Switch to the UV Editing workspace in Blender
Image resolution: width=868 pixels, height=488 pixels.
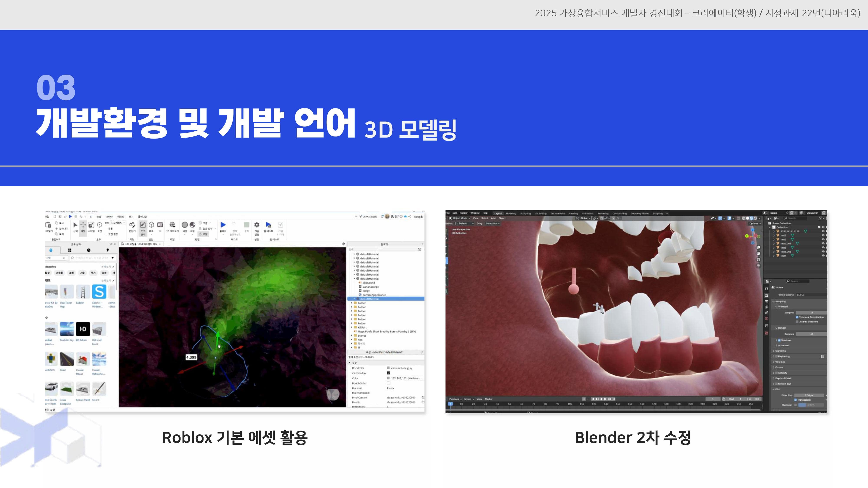[541, 213]
